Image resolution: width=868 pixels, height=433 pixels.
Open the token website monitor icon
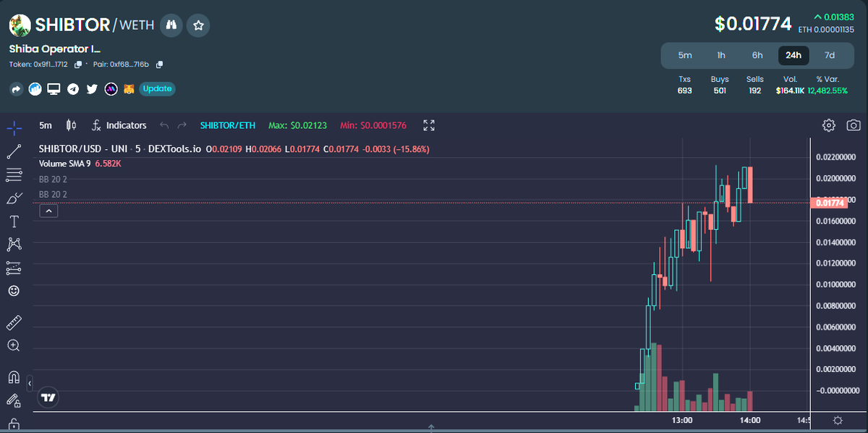(x=54, y=89)
